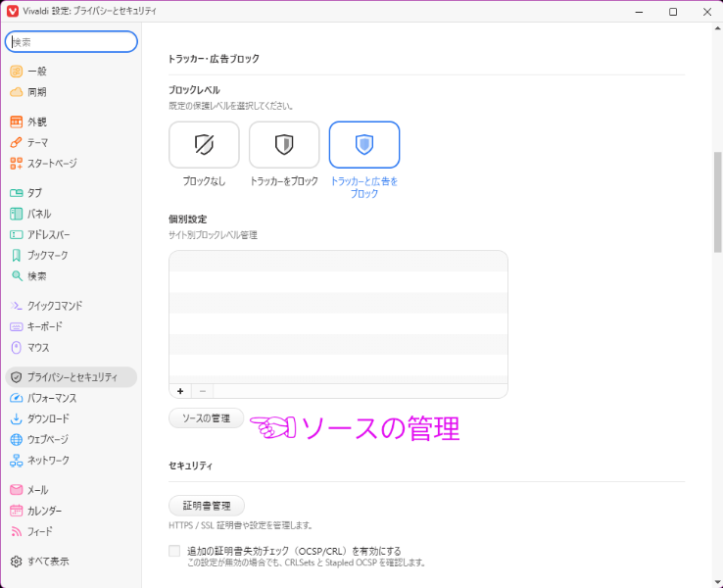Click the plus button under site list

click(180, 390)
